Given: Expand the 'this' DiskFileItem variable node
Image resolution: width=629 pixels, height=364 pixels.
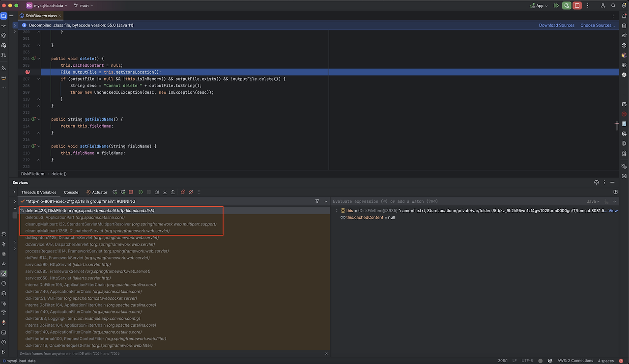Looking at the screenshot, I should coord(336,211).
